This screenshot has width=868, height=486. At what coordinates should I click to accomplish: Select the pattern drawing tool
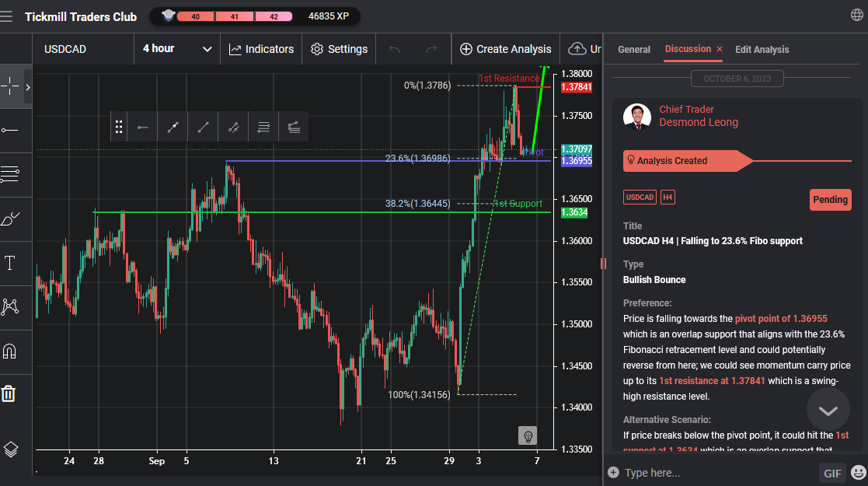[10, 307]
